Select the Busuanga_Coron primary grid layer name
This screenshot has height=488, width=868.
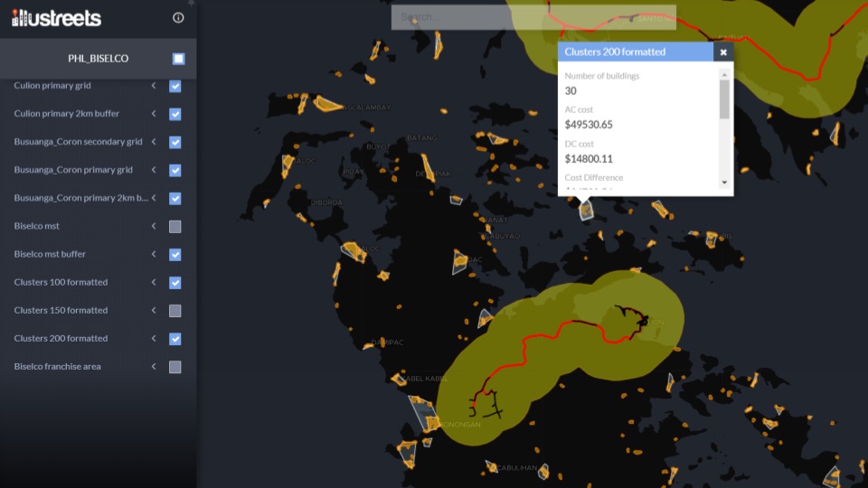click(73, 170)
